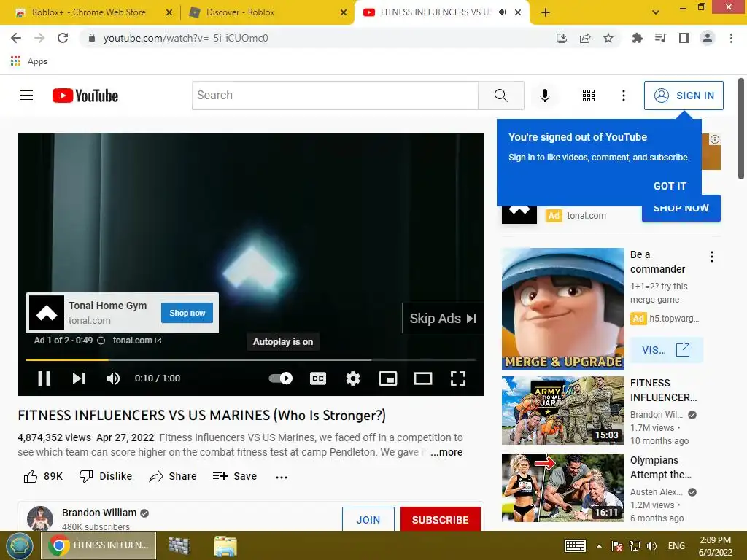Click the red SUBSCRIBE button
Screen dimensions: 747x560
[x=440, y=519]
